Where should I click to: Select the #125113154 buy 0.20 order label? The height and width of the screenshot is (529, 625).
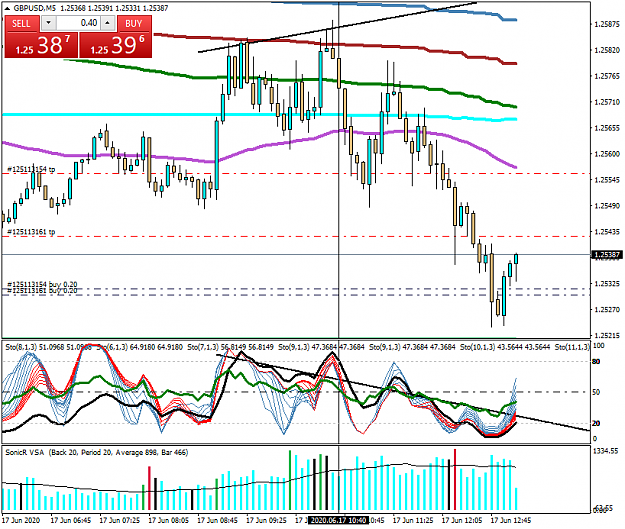pos(42,284)
